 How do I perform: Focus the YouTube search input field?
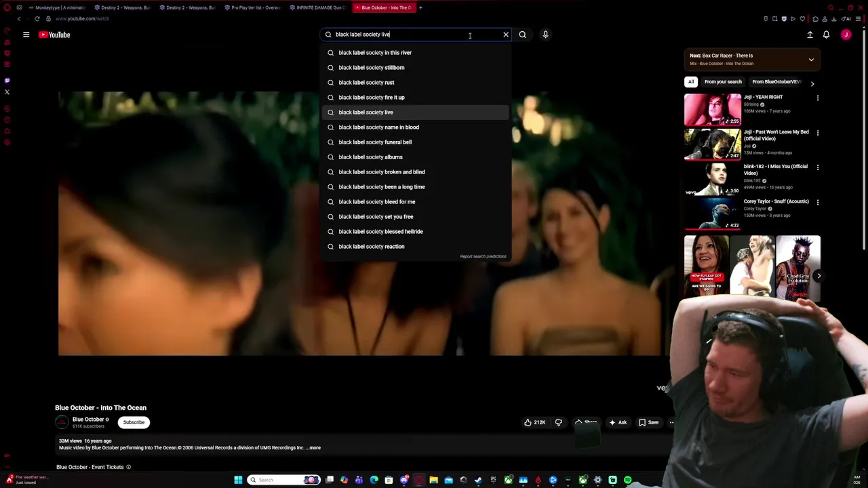click(416, 35)
